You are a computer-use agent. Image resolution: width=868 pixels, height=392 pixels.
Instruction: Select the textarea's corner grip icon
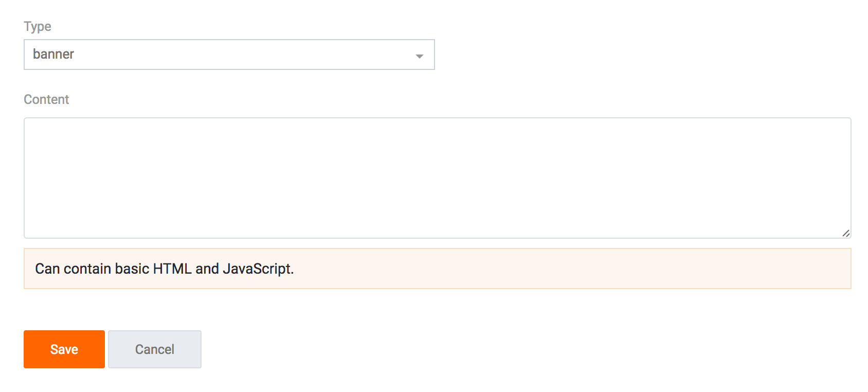[x=845, y=233]
